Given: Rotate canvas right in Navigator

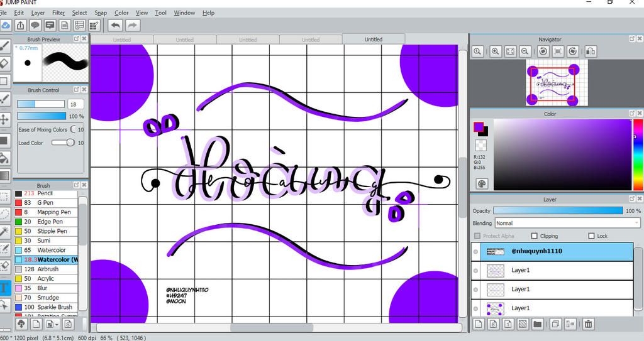Looking at the screenshot, I should tap(572, 51).
